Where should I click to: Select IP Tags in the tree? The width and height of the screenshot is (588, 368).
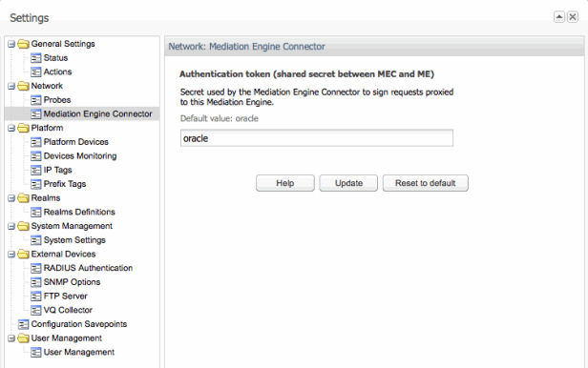(57, 170)
